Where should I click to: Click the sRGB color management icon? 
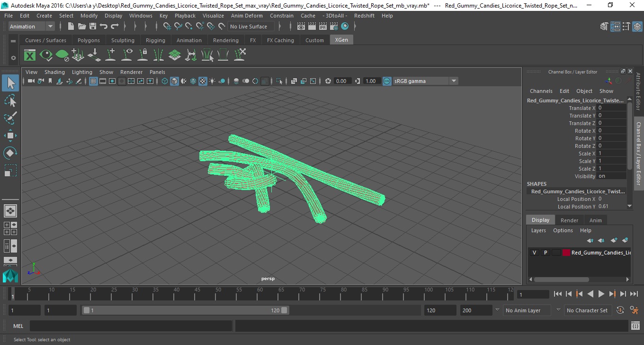[x=387, y=81]
